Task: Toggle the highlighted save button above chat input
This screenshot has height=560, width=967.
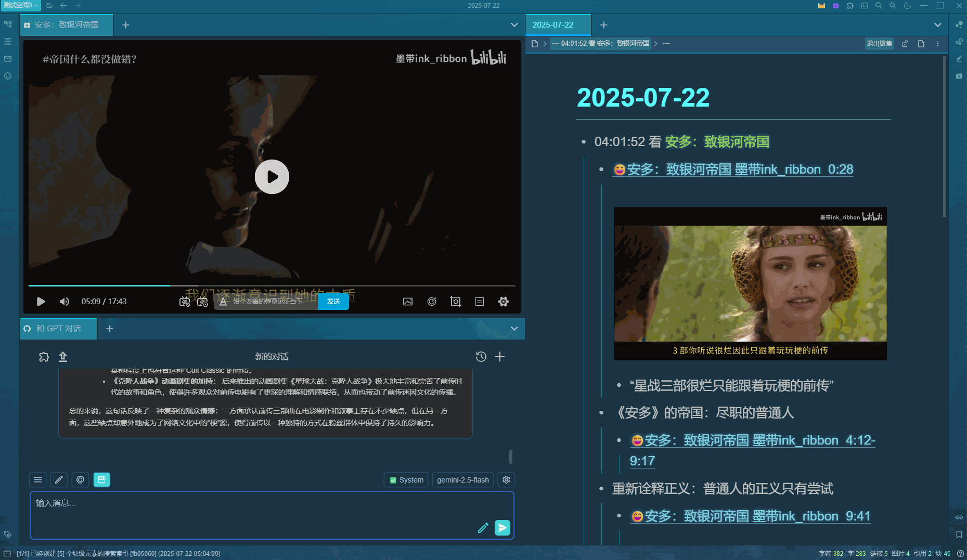Action: tap(101, 479)
